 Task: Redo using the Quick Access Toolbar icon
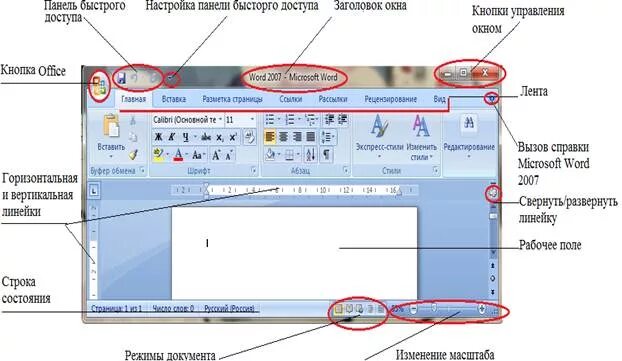point(154,78)
